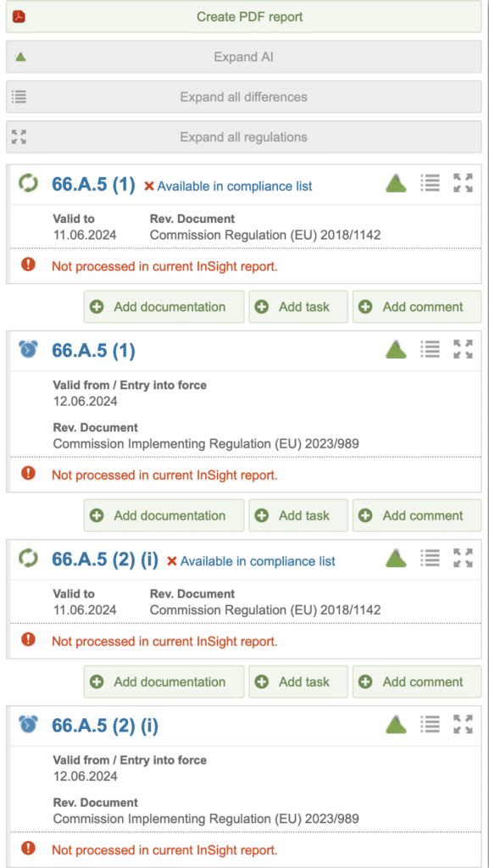Expand regulation arrows on first 66.A.5 (1) card
The width and height of the screenshot is (489, 868).
(x=463, y=183)
